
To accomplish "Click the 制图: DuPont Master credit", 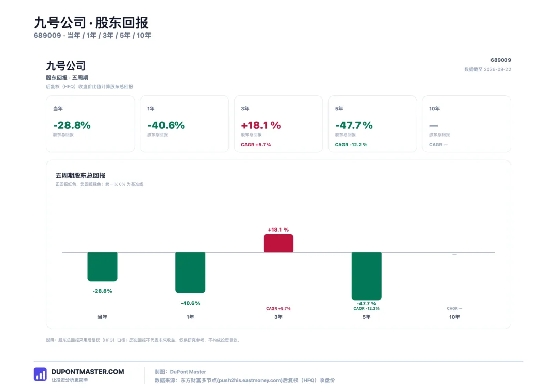I will (x=180, y=372).
